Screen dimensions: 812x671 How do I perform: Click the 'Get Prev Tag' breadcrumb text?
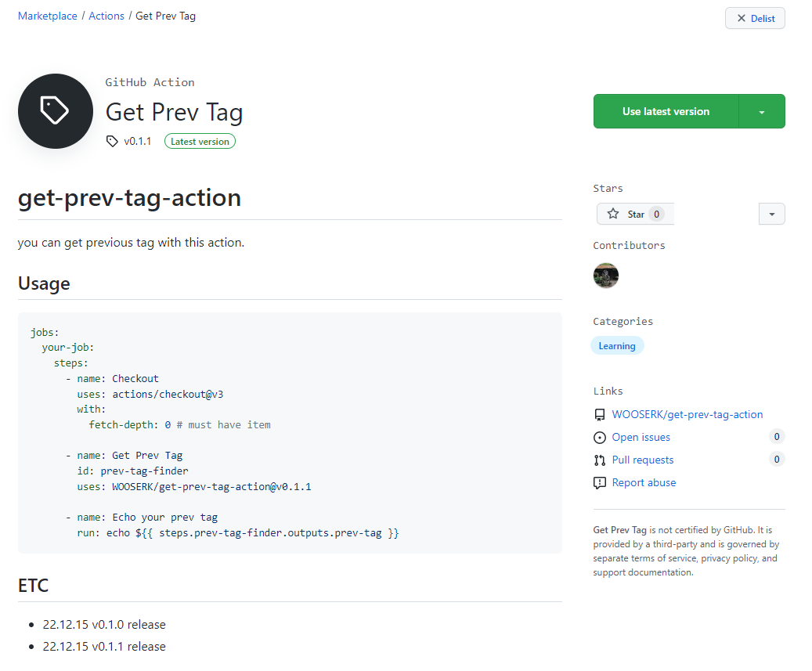(166, 16)
